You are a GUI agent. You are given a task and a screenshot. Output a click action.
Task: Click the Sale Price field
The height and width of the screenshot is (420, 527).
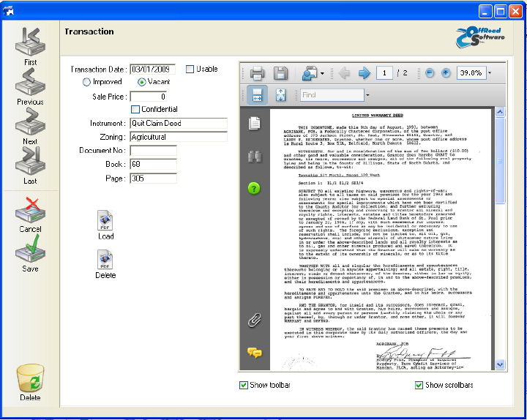coord(148,97)
